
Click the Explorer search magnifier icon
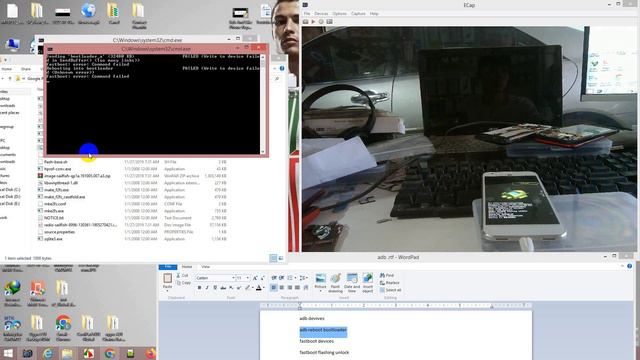277,78
